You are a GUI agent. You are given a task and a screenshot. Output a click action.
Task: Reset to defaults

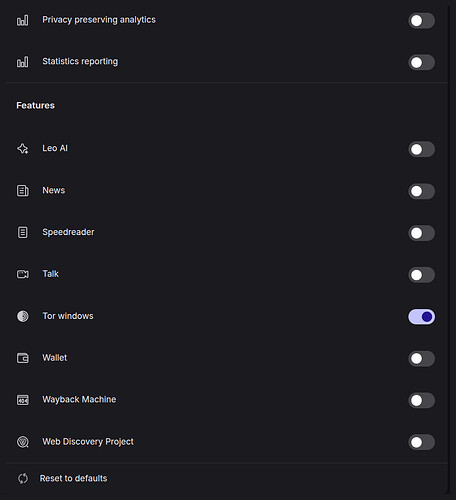tap(73, 478)
